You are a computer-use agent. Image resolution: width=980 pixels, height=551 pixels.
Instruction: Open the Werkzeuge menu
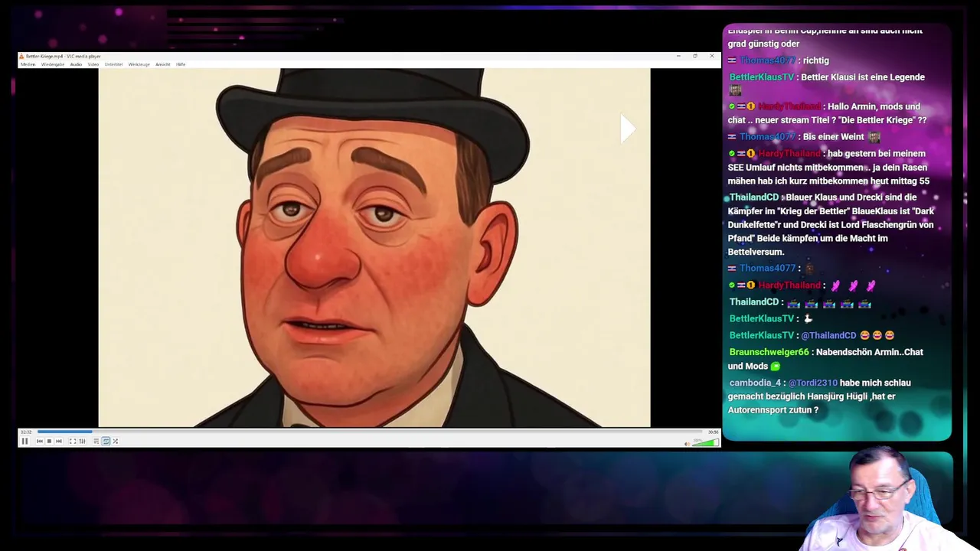(139, 64)
